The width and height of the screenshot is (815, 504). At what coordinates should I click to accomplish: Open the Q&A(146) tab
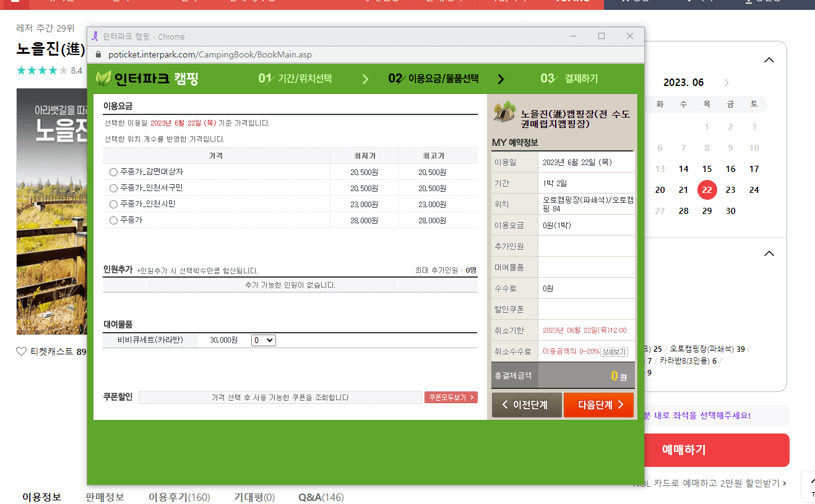[x=321, y=497]
